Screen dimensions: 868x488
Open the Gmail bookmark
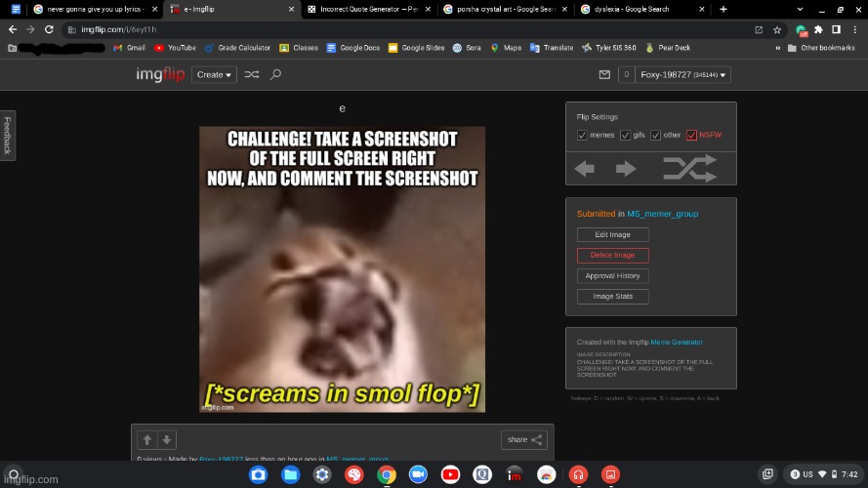pos(129,48)
